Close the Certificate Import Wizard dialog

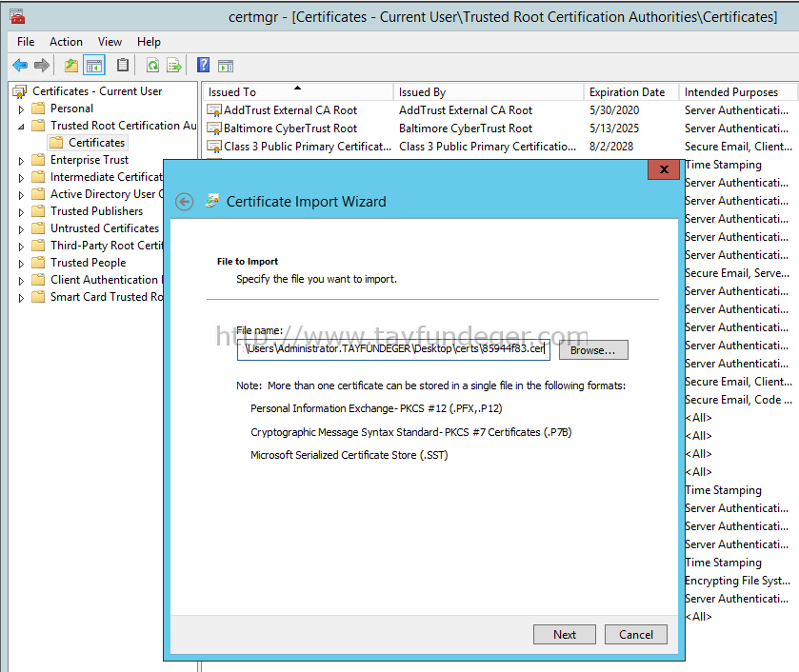tap(664, 169)
